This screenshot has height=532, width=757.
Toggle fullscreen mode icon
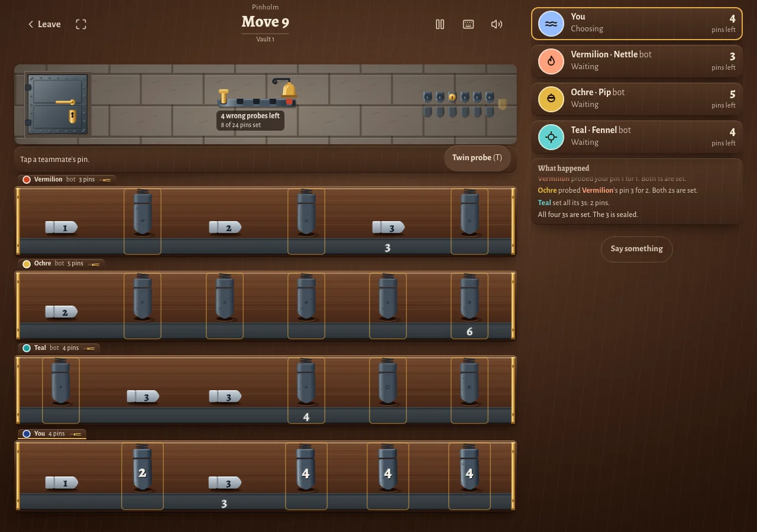point(81,24)
